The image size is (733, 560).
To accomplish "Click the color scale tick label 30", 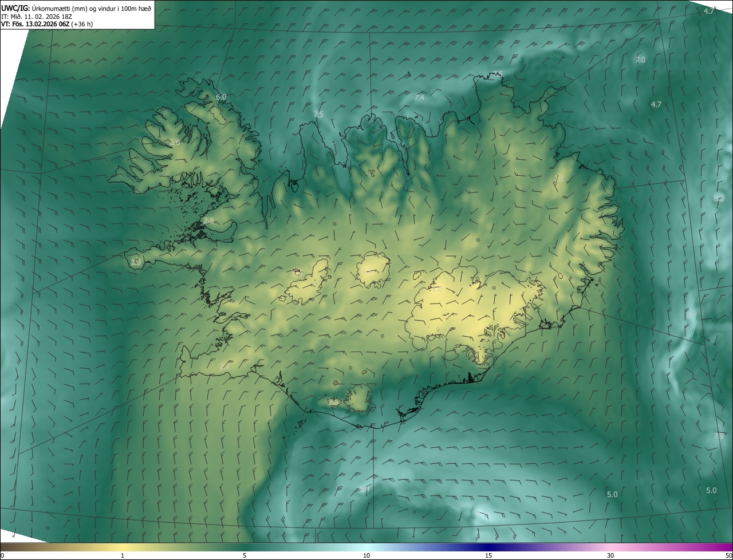I will tap(610, 555).
